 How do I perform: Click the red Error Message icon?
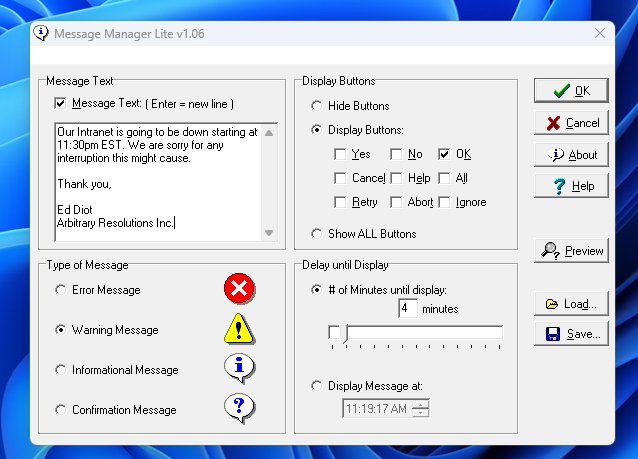pyautogui.click(x=239, y=290)
